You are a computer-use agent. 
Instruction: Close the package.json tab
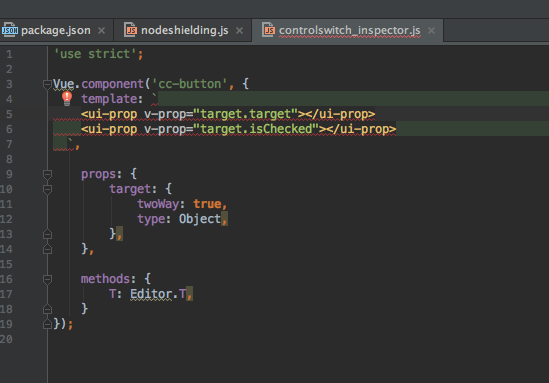pos(102,31)
